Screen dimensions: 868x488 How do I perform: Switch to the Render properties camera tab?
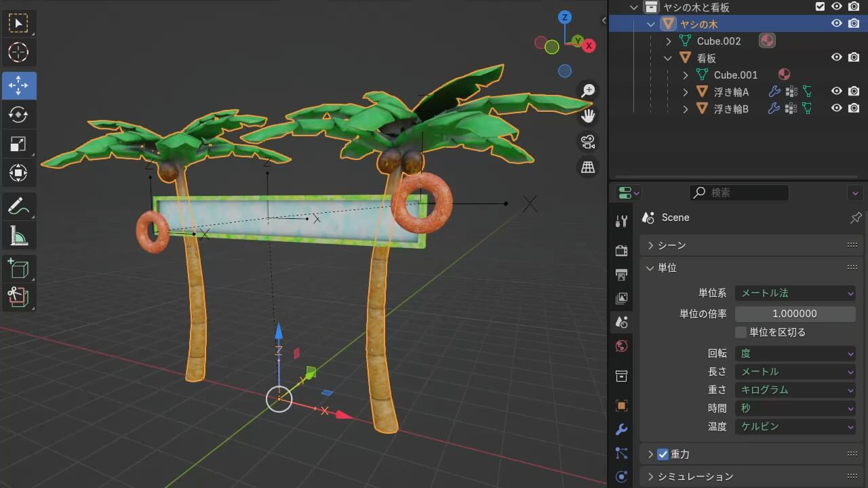click(x=621, y=250)
